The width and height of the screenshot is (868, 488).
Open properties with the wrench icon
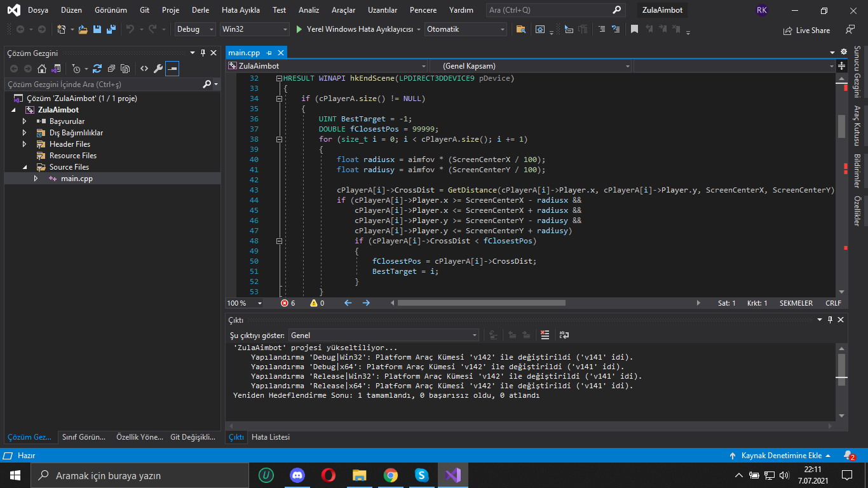click(x=158, y=69)
